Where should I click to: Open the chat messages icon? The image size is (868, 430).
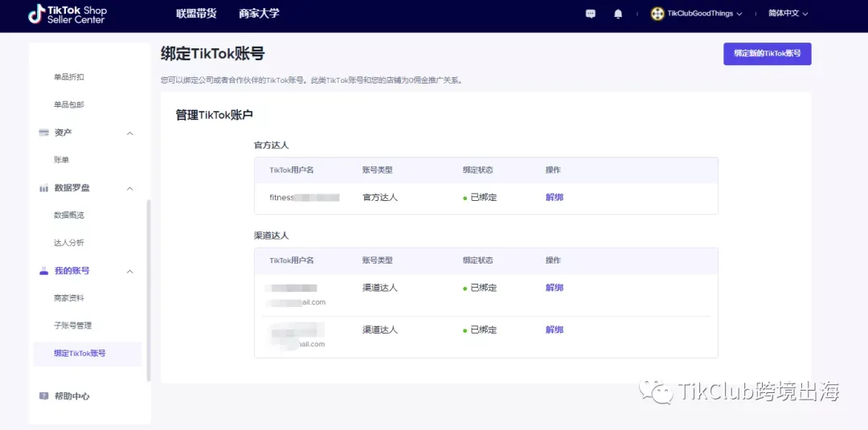pos(591,14)
